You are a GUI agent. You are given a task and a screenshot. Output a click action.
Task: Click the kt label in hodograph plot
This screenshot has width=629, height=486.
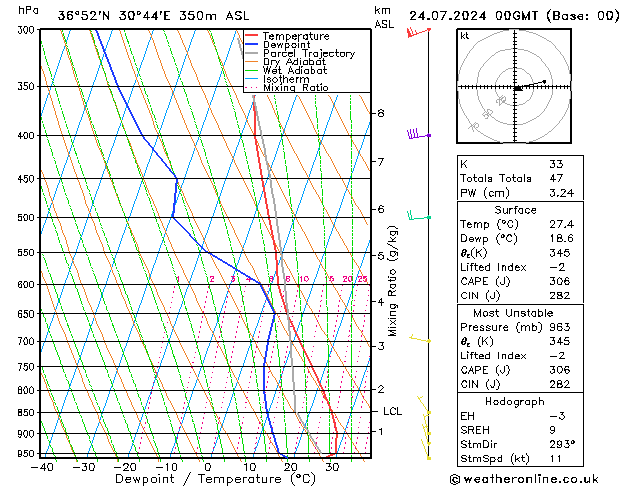465,36
